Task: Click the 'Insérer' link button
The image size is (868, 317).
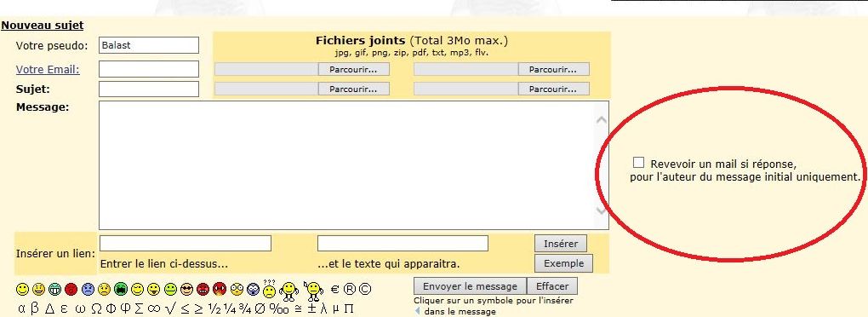Action: point(561,244)
